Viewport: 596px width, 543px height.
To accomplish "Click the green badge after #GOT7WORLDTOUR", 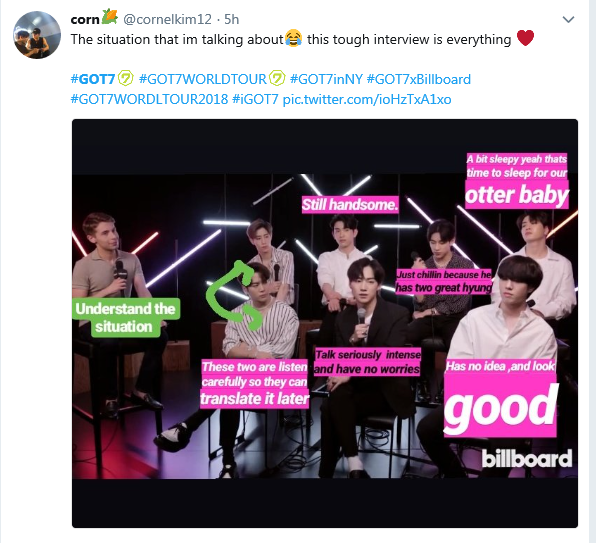I will point(277,79).
